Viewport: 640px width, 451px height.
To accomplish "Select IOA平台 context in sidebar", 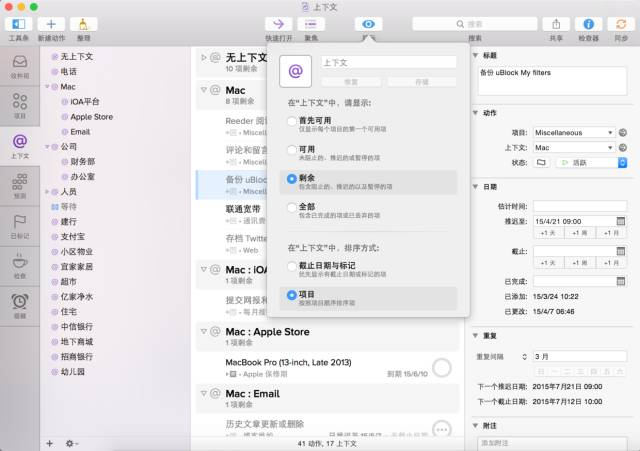I will tap(84, 102).
